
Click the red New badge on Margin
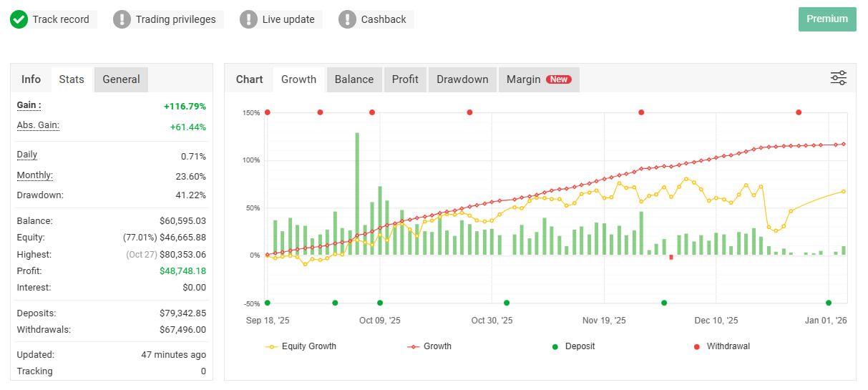click(x=559, y=79)
